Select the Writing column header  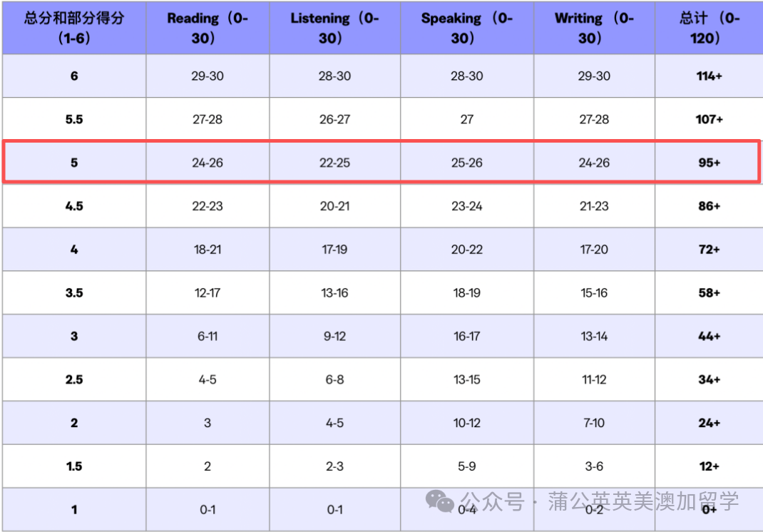tap(593, 28)
